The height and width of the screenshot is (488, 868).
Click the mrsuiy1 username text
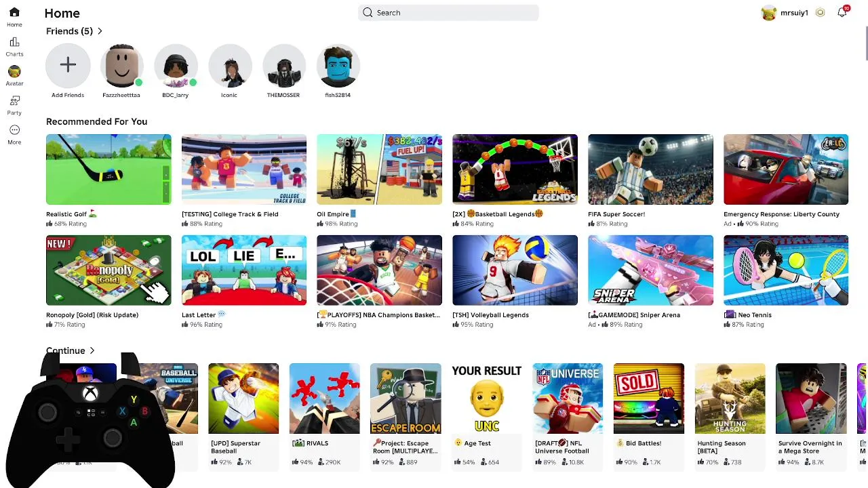794,13
